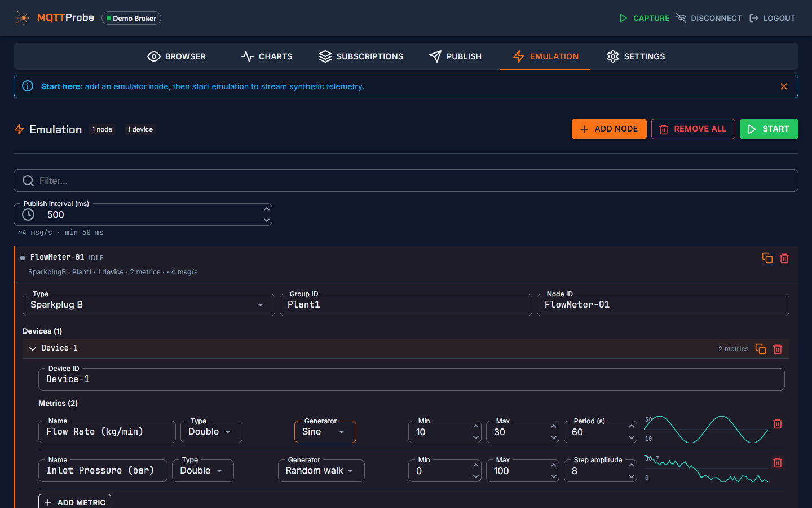
Task: Click the 1 node badge
Action: (x=102, y=129)
